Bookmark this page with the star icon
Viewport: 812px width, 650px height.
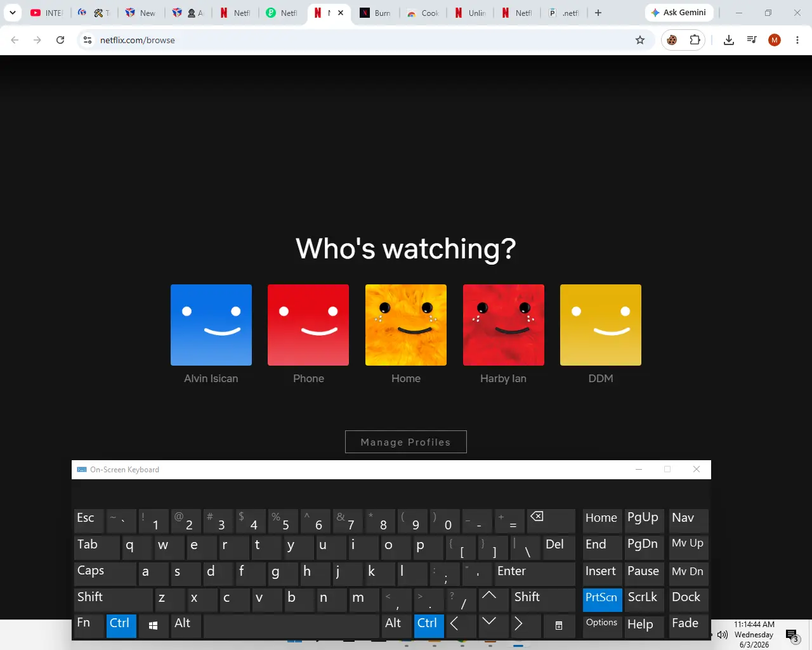(x=640, y=40)
